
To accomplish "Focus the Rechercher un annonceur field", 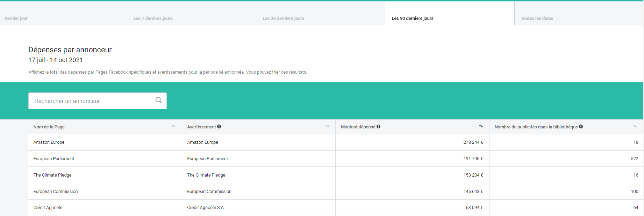I will point(98,101).
